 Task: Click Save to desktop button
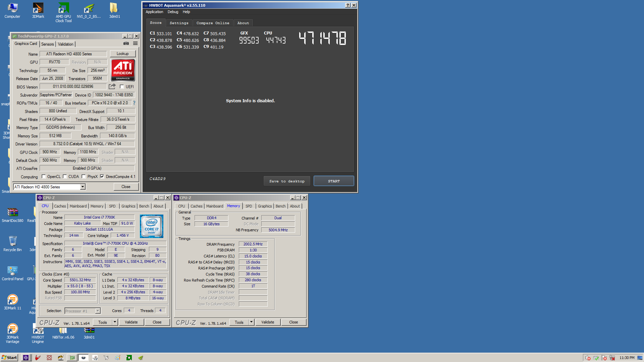pyautogui.click(x=287, y=181)
